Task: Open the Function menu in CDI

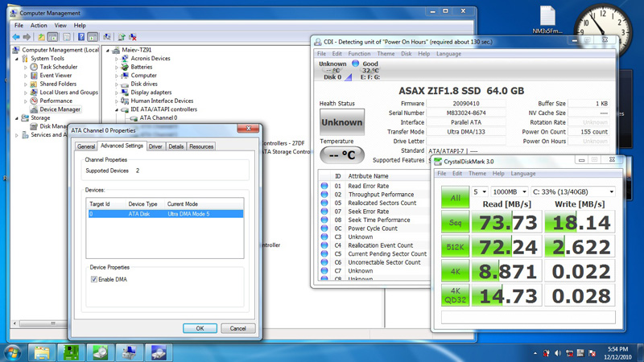Action: 359,54
